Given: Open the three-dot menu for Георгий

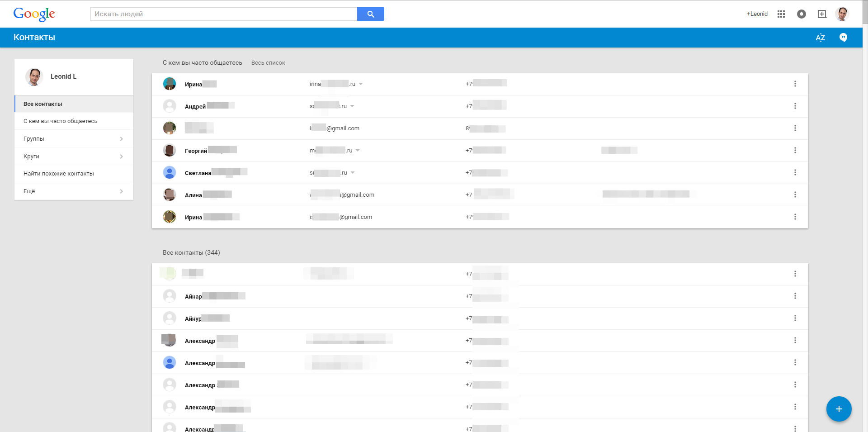Looking at the screenshot, I should tap(795, 150).
